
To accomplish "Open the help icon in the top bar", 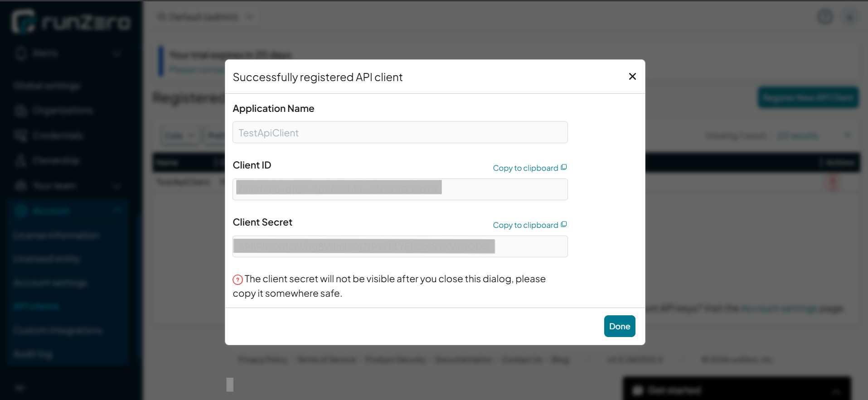I will point(825,17).
